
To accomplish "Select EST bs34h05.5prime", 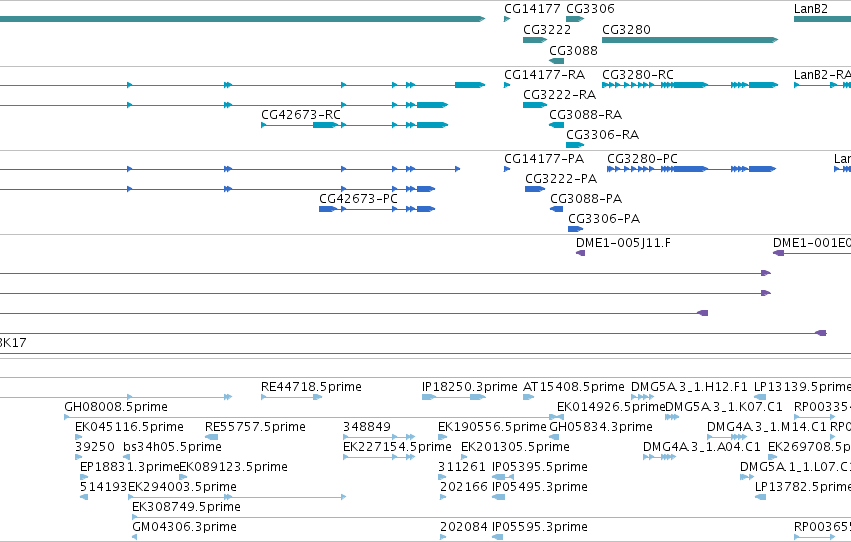I will click(x=172, y=448).
